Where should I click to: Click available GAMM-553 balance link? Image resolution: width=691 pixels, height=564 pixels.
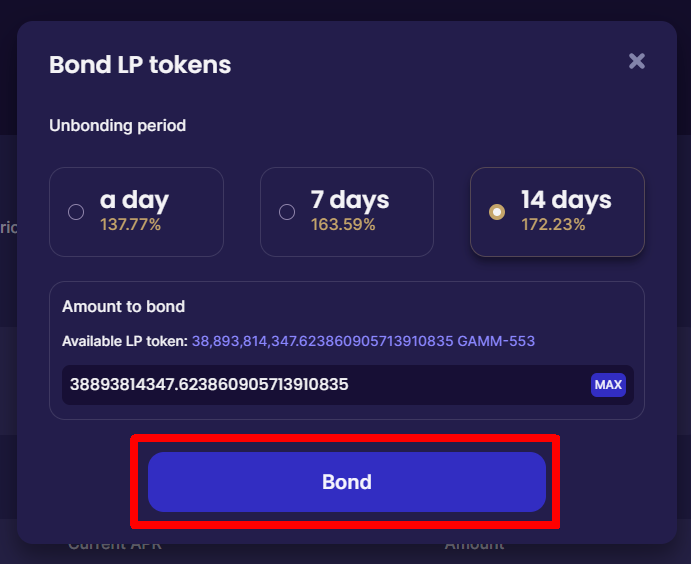point(363,341)
